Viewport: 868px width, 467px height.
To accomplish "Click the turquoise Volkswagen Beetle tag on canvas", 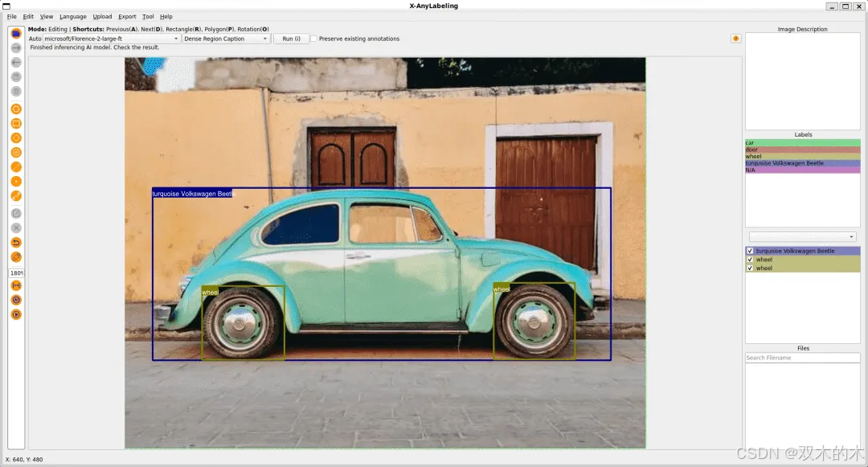I will click(x=193, y=194).
